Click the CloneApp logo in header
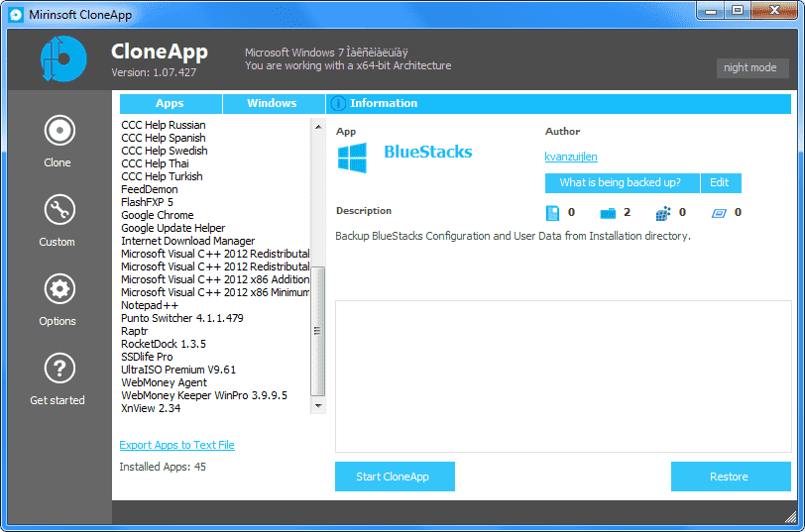Image resolution: width=805 pixels, height=532 pixels. (64, 58)
